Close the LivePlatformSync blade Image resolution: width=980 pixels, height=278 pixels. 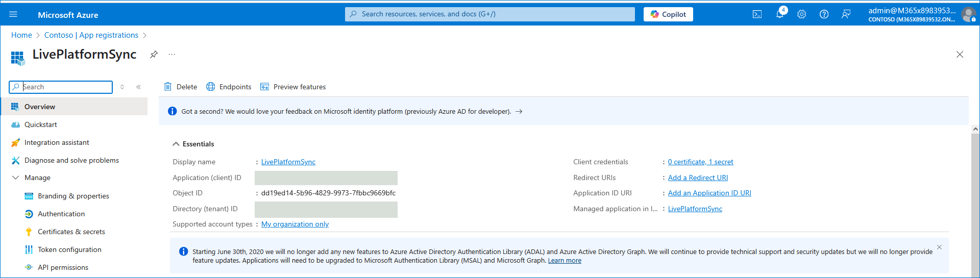pos(960,55)
